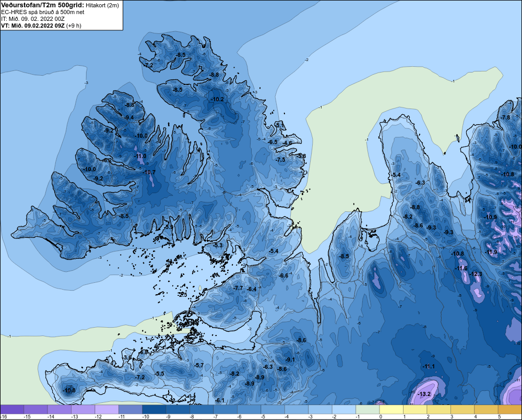522x420 pixels.
Task: Click the -10.2 temperature value
Action: pyautogui.click(x=218, y=99)
